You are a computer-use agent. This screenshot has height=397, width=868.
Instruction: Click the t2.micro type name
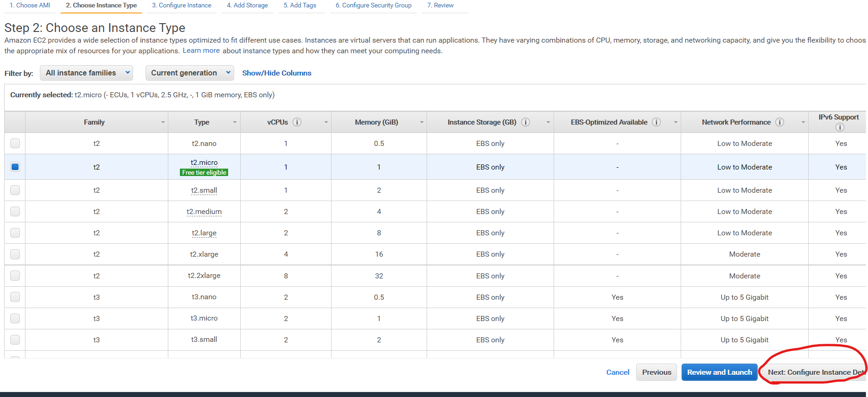(204, 163)
